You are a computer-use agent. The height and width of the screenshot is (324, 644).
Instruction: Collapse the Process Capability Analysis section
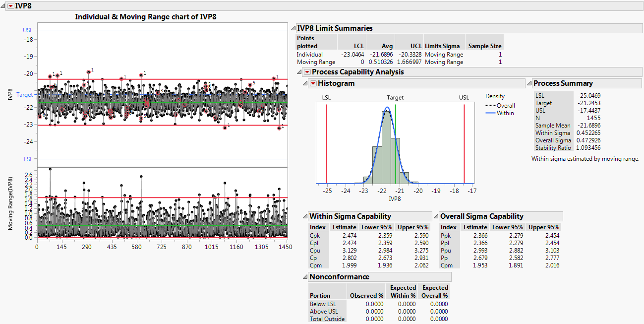pos(300,72)
